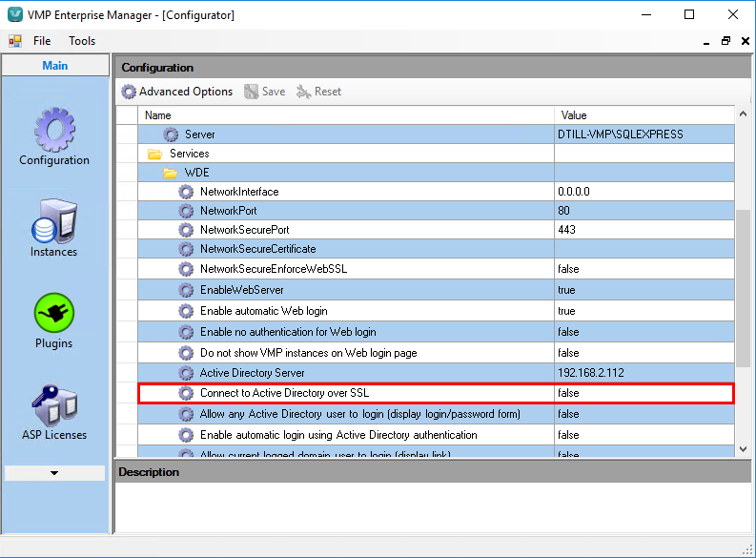This screenshot has width=756, height=558.
Task: Open the Instances database server icon
Action: pos(54,221)
